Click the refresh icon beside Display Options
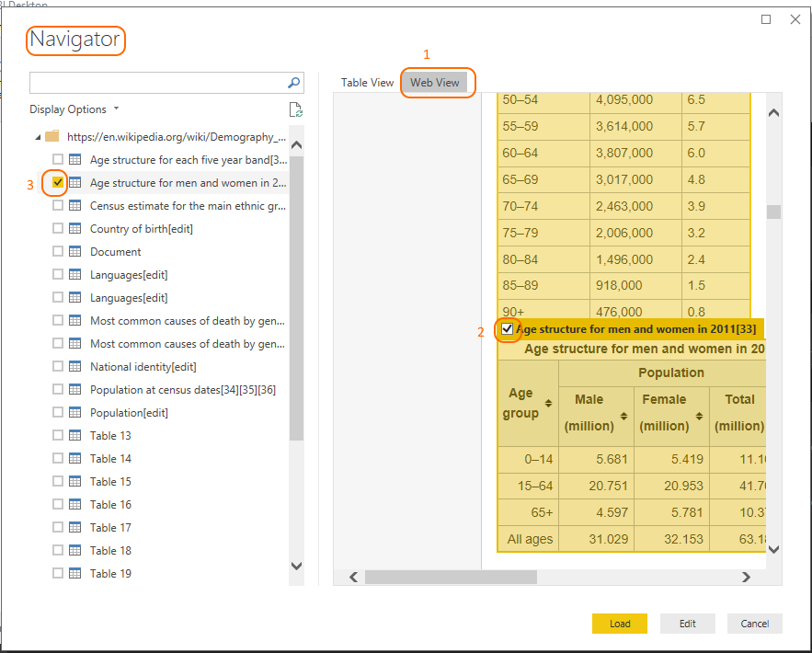 coord(295,110)
